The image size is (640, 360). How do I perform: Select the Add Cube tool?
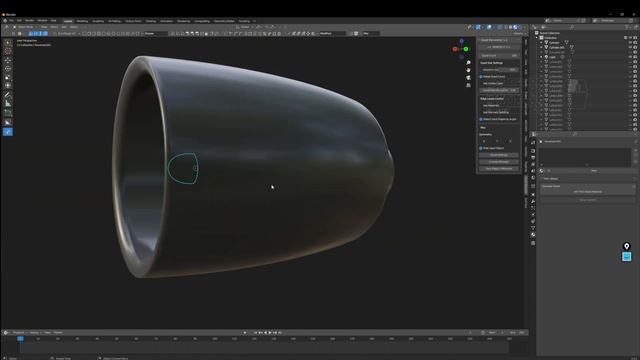8,113
